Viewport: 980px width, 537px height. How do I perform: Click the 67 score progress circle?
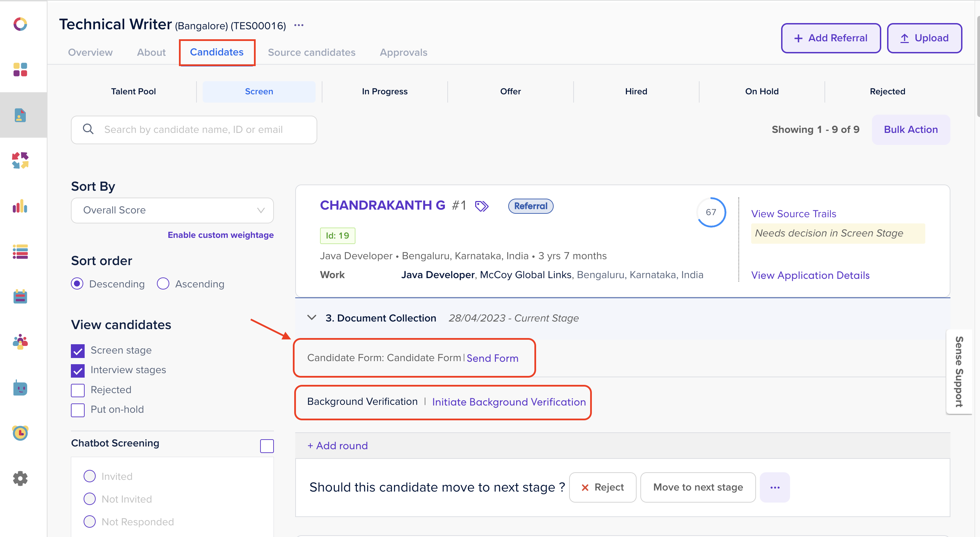pos(711,212)
